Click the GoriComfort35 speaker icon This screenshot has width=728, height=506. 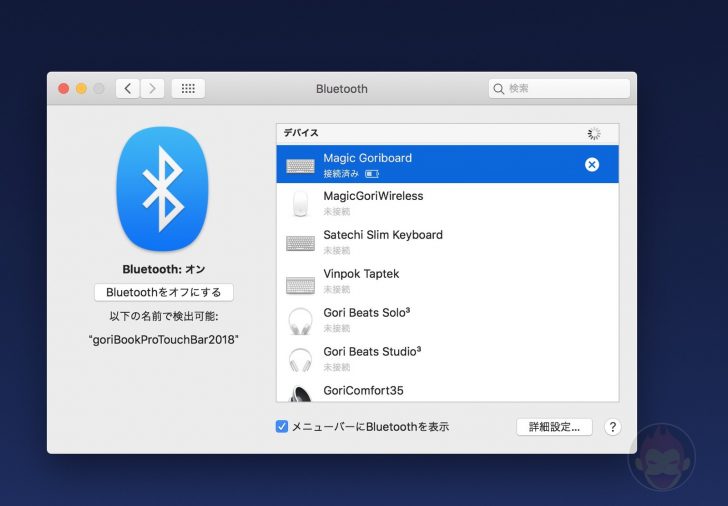pyautogui.click(x=300, y=394)
